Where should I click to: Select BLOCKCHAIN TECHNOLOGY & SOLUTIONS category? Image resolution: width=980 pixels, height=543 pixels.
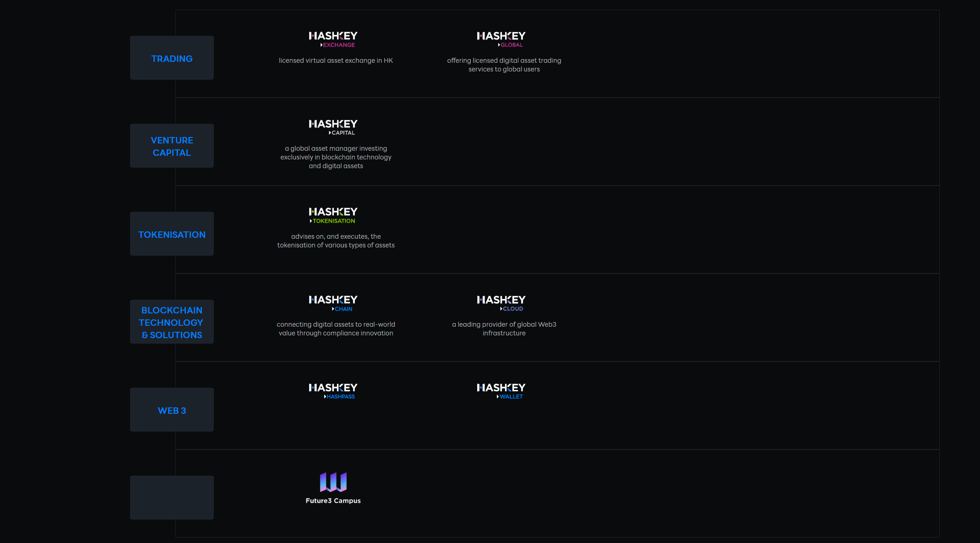(172, 322)
